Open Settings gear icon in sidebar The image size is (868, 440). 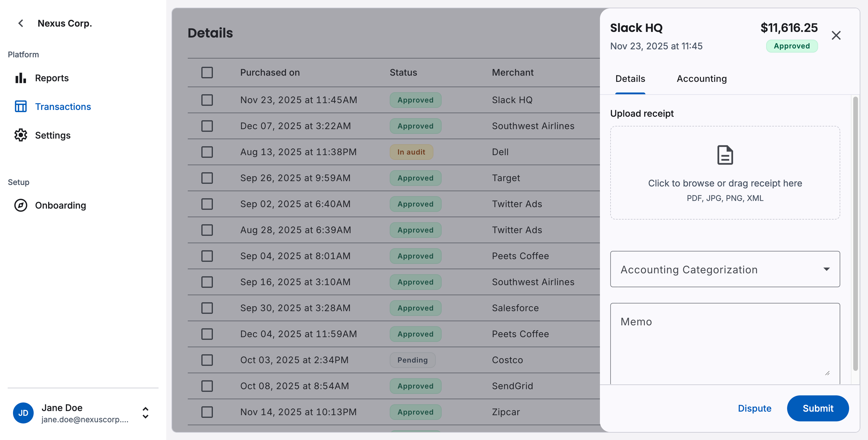click(21, 135)
